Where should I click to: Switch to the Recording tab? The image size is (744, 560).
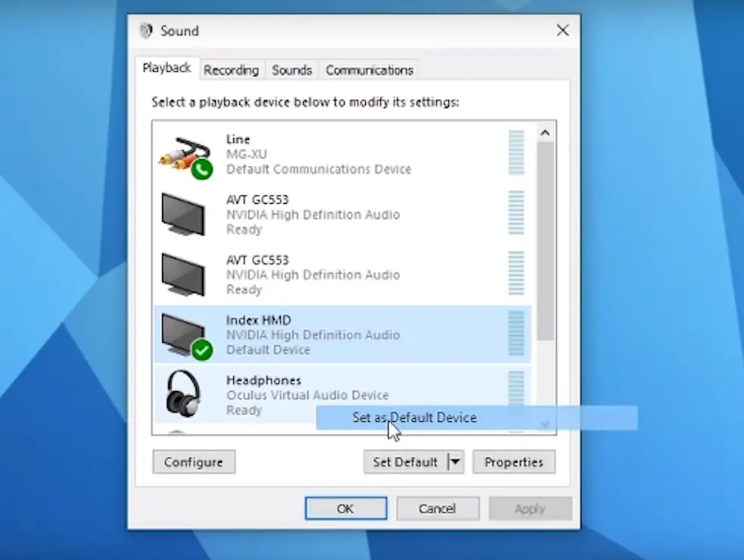click(x=232, y=70)
